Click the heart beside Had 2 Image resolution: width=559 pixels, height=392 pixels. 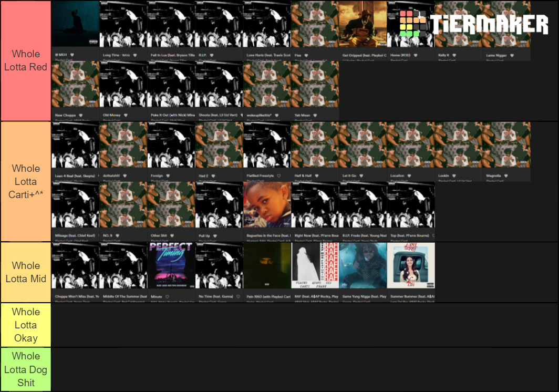tap(213, 176)
